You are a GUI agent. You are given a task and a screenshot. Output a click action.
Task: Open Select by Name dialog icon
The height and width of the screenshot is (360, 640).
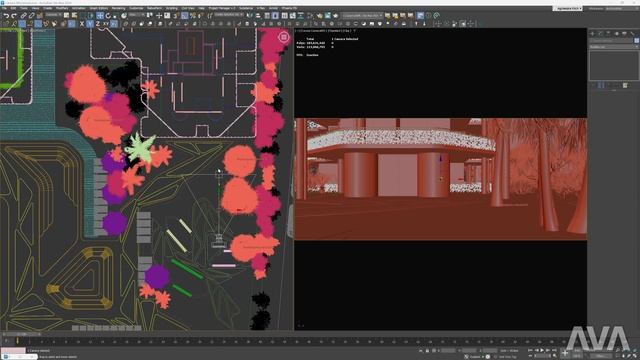[74, 16]
